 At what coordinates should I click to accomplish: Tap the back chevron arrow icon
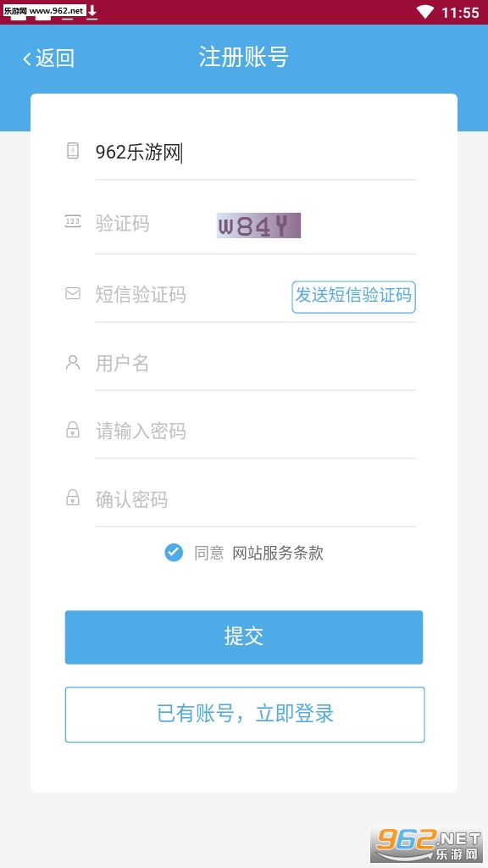point(26,58)
